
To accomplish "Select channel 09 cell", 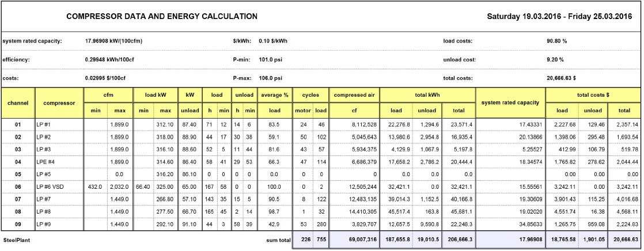I will tap(18, 225).
